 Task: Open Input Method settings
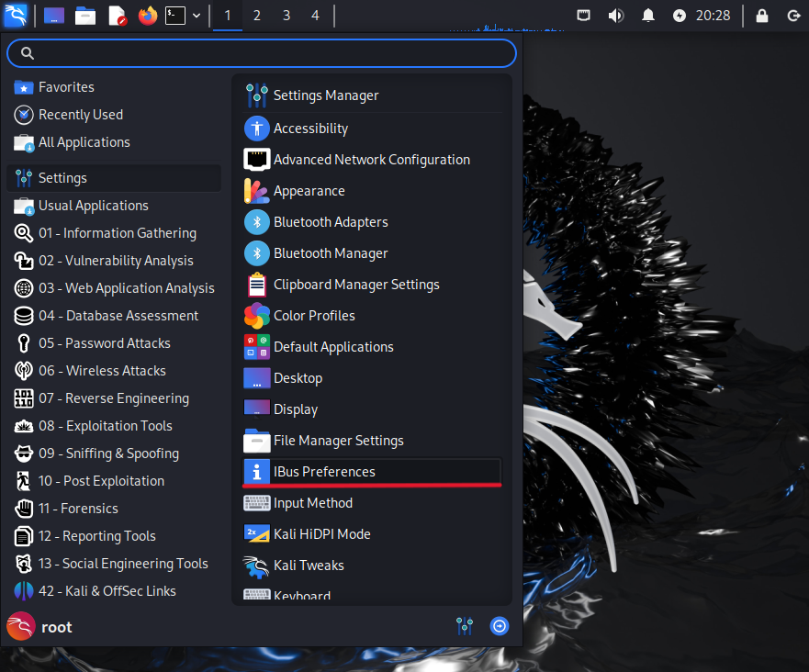coord(372,503)
